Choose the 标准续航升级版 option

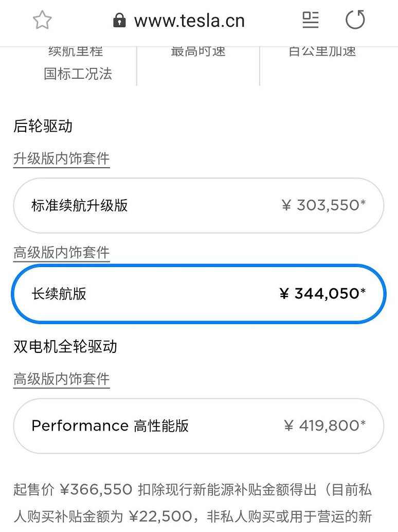[198, 205]
